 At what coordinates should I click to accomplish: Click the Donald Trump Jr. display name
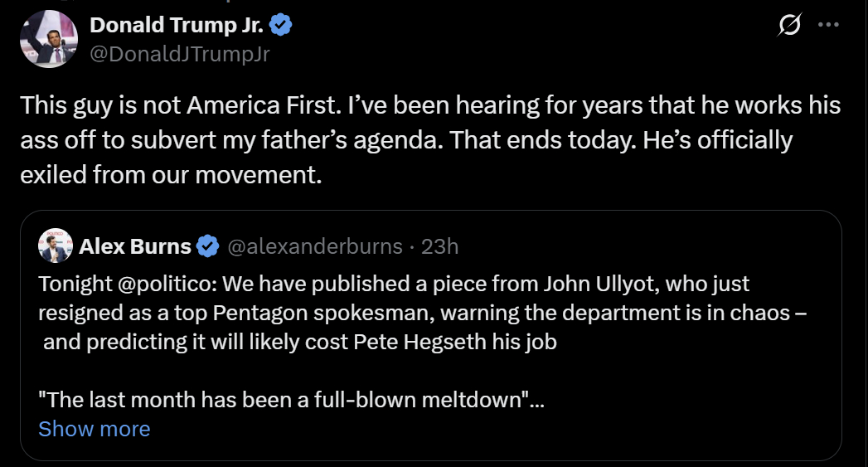(176, 26)
